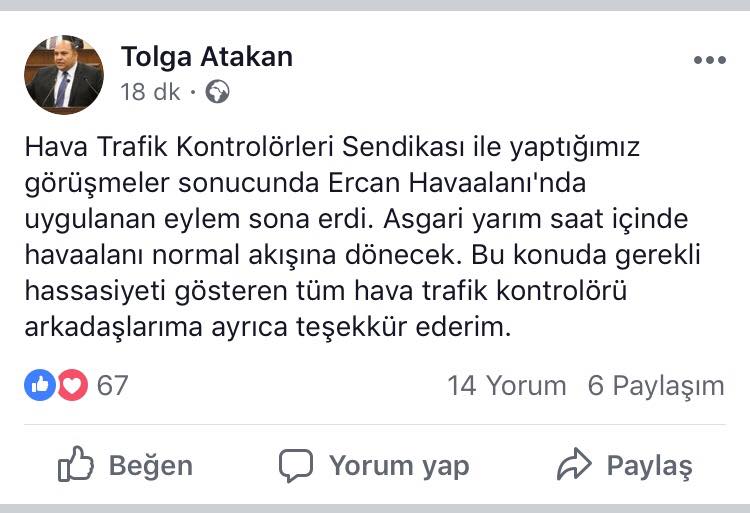750x513 pixels.
Task: View the 67 reactions count
Action: coord(112,385)
